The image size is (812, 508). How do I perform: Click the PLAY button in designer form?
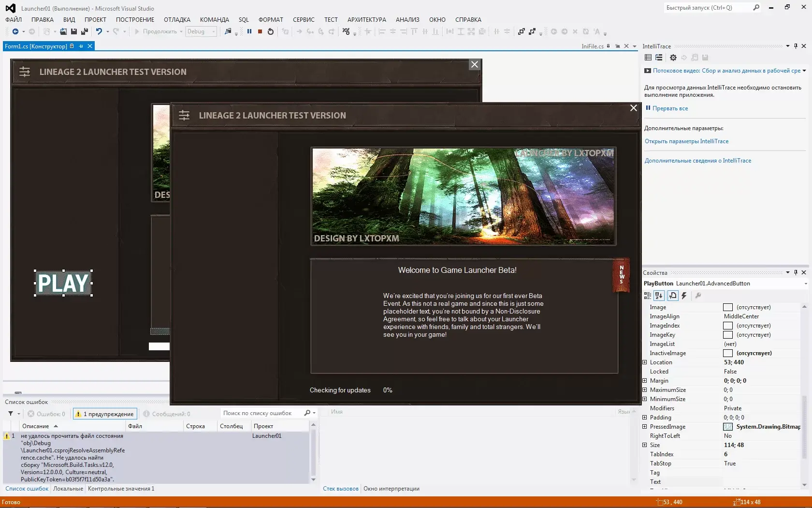point(63,283)
